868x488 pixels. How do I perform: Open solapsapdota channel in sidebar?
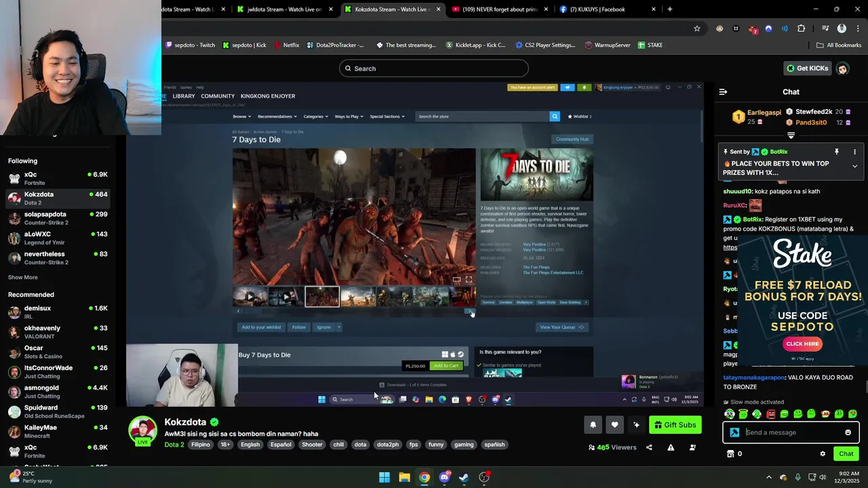(58, 218)
